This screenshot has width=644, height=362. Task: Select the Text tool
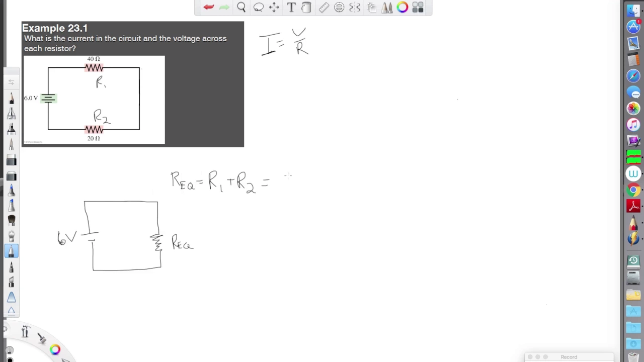291,7
